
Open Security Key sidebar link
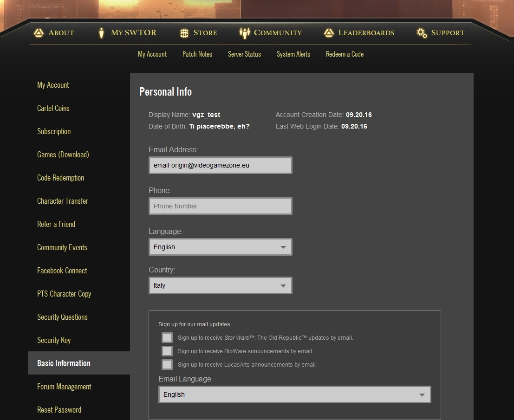(54, 340)
